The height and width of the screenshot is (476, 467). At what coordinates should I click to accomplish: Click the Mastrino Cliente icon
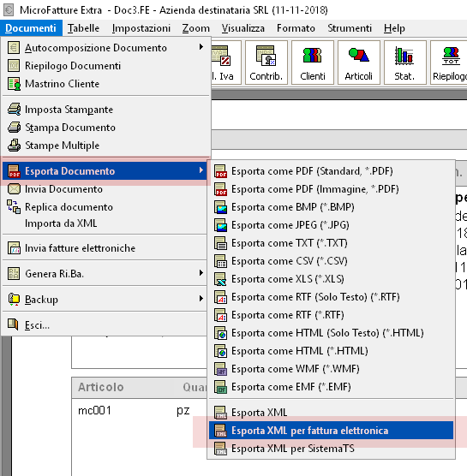pyautogui.click(x=14, y=84)
